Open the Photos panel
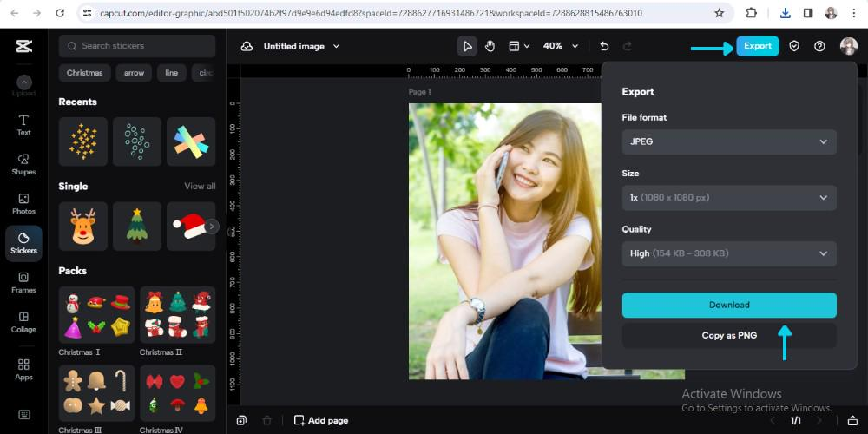The width and height of the screenshot is (868, 434). point(23,204)
